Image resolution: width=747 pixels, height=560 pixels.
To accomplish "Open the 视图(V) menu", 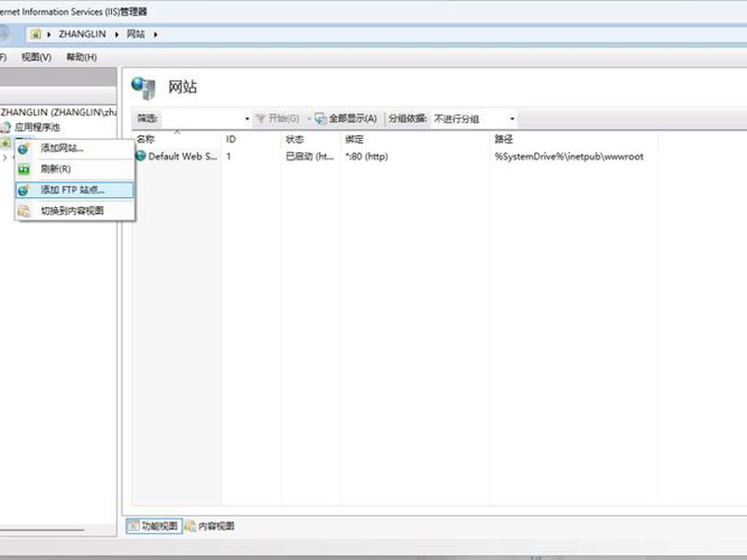I will [36, 57].
